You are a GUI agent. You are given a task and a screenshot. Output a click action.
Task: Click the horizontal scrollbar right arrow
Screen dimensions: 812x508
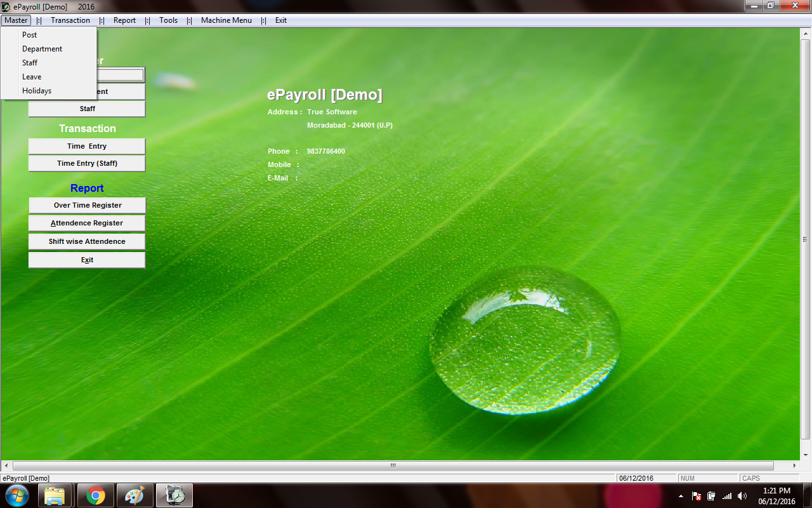795,465
